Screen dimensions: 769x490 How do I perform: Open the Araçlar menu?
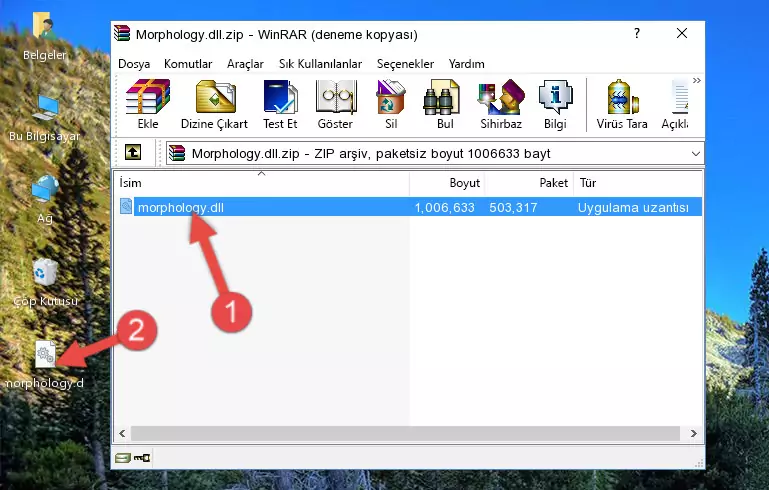pos(245,64)
